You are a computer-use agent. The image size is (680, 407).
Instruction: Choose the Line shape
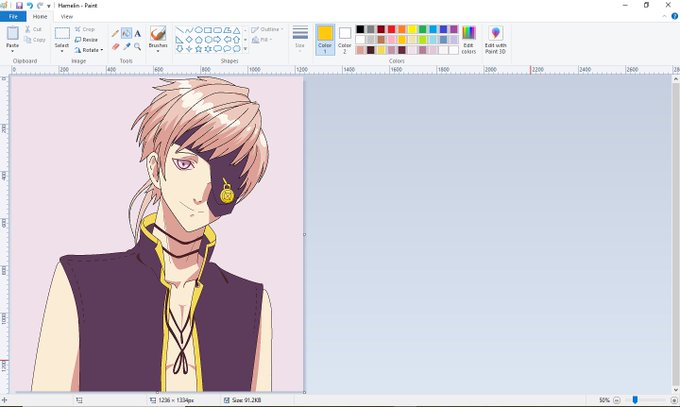(x=179, y=30)
